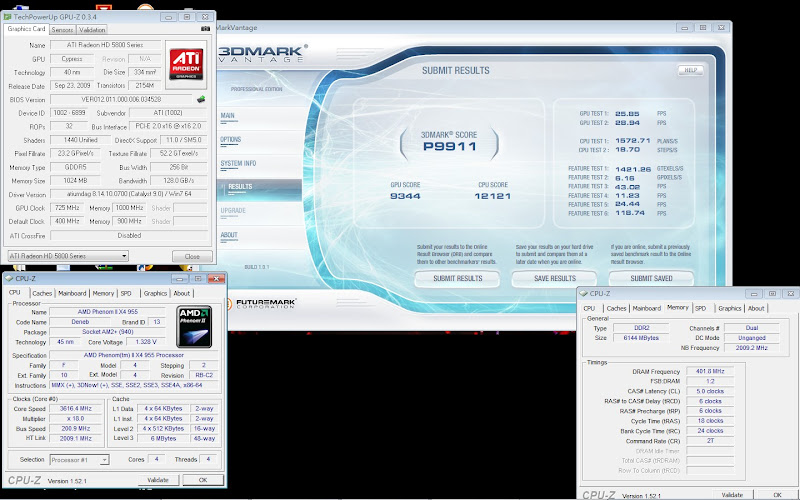The width and height of the screenshot is (800, 500).
Task: Click the CPU score value 12121
Action: point(492,196)
